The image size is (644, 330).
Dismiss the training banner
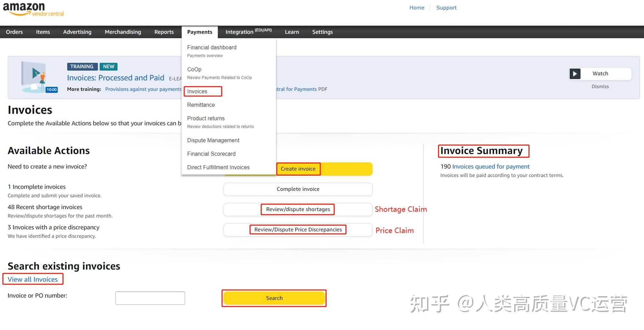click(600, 86)
